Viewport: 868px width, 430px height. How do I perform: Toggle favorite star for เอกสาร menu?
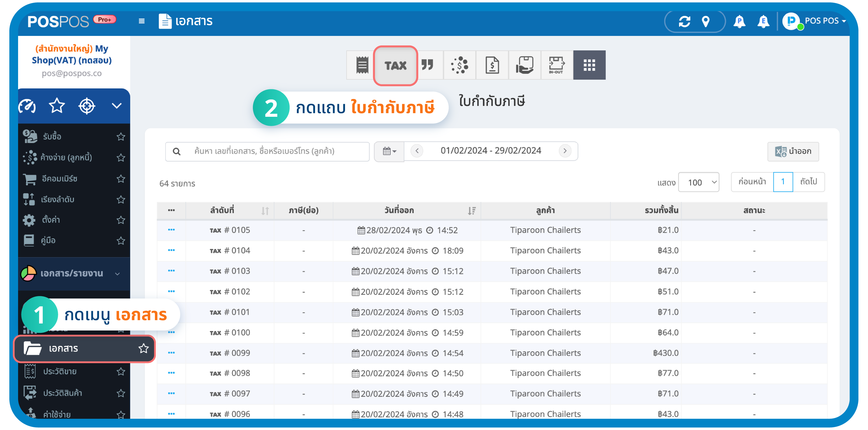click(x=143, y=348)
